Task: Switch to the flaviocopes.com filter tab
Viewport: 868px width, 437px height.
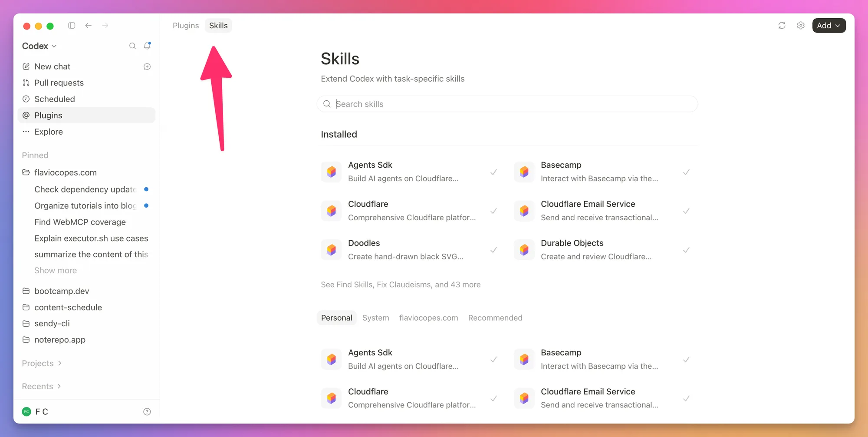Action: 429,318
